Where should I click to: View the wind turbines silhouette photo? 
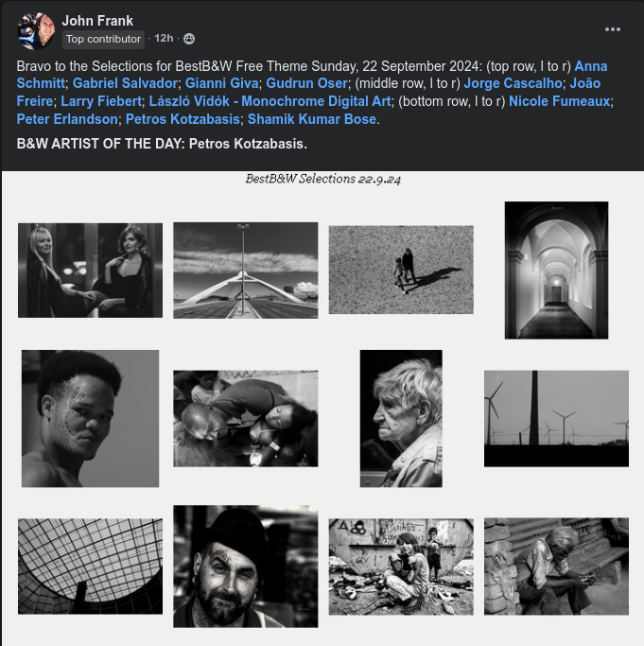click(556, 419)
